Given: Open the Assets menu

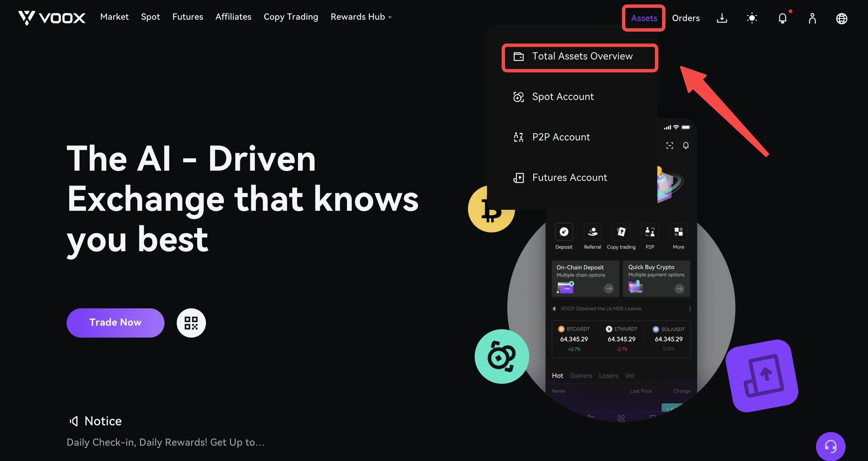Looking at the screenshot, I should coord(644,18).
